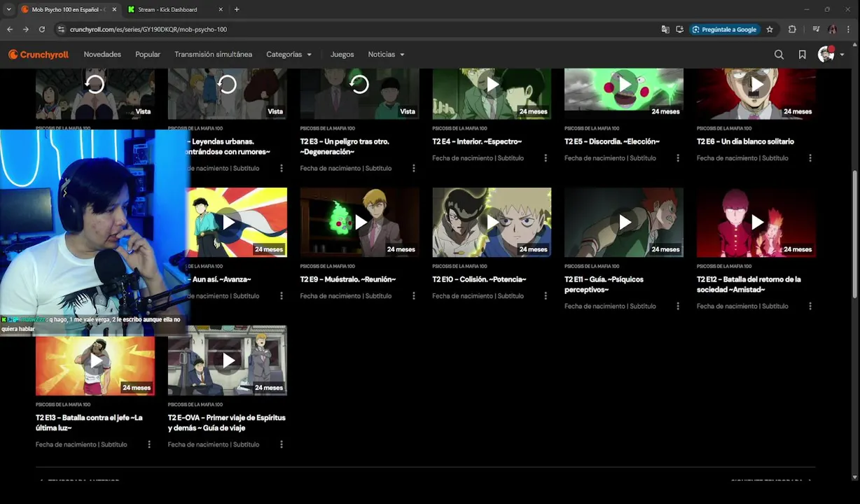Screen dimensions: 860x504
Task: Reload the Crunchyroll page
Action: tap(42, 29)
